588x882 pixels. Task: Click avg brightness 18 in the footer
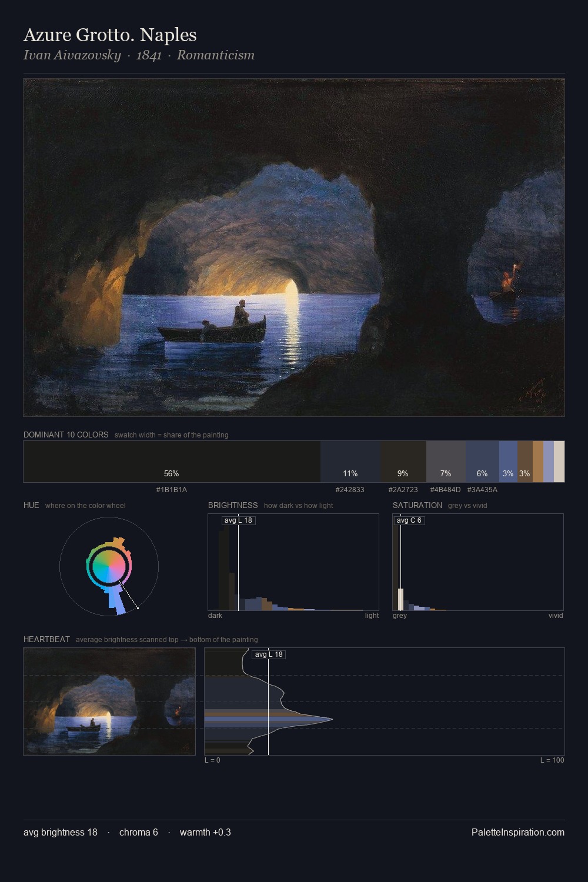61,832
